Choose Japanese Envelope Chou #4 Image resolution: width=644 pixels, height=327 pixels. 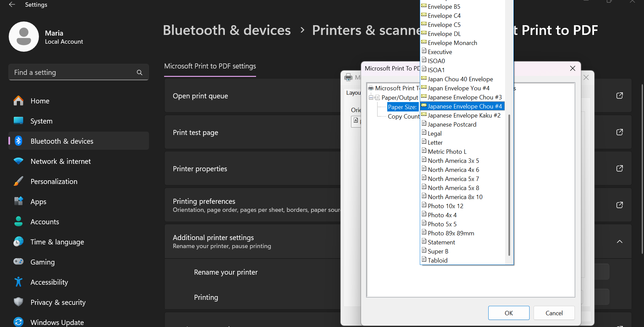(x=462, y=106)
